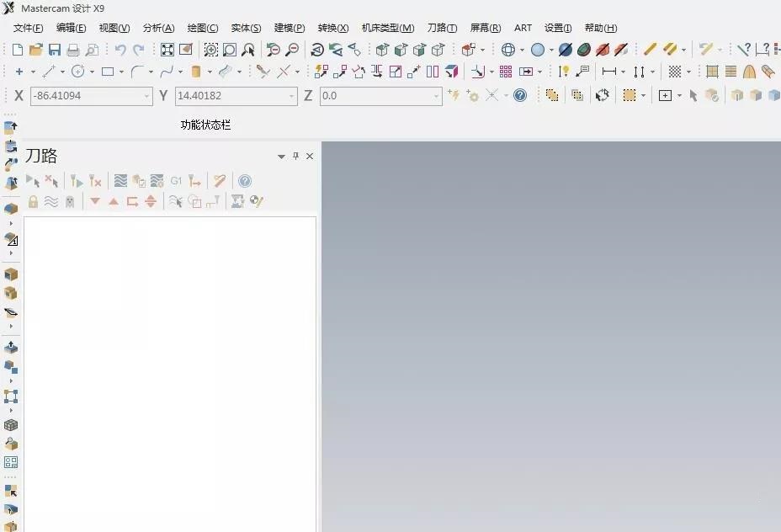Open the 帮助(H) menu

[x=601, y=28]
